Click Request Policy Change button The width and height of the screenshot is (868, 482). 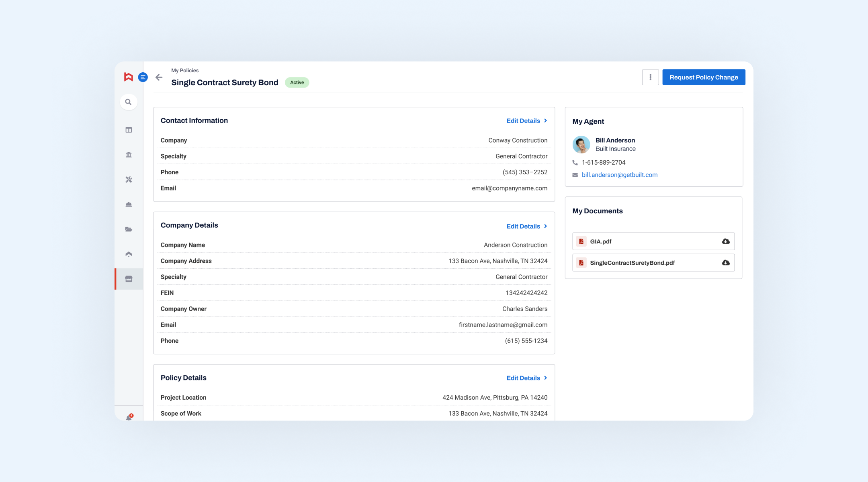coord(704,77)
